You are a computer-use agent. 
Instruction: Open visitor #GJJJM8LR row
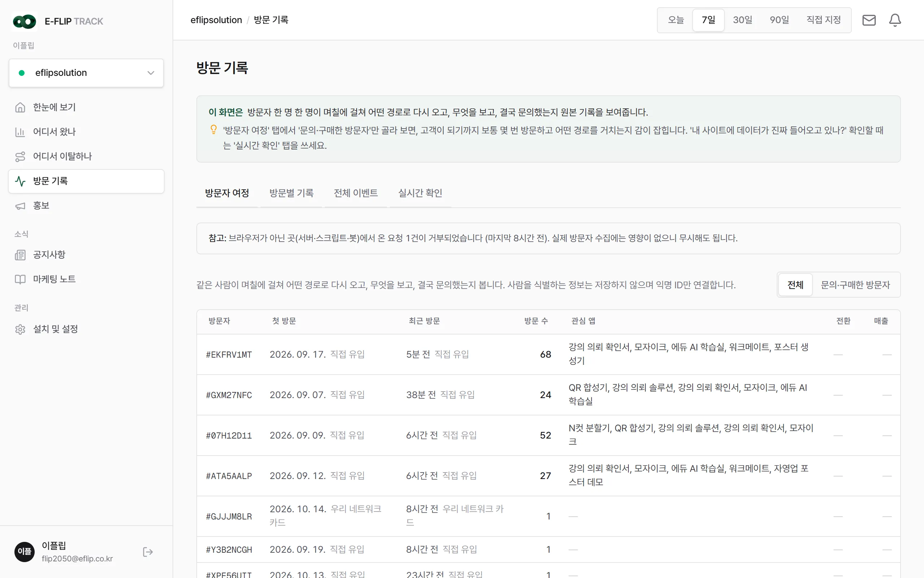click(548, 517)
